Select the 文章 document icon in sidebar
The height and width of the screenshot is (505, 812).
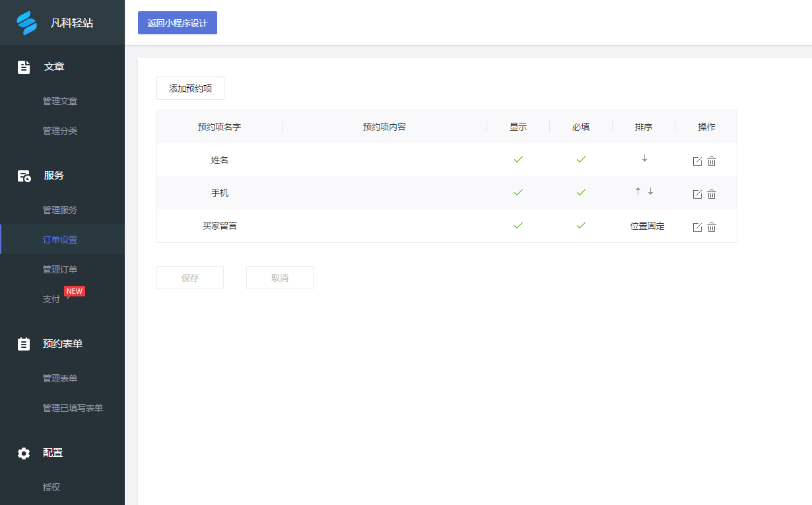[x=24, y=67]
